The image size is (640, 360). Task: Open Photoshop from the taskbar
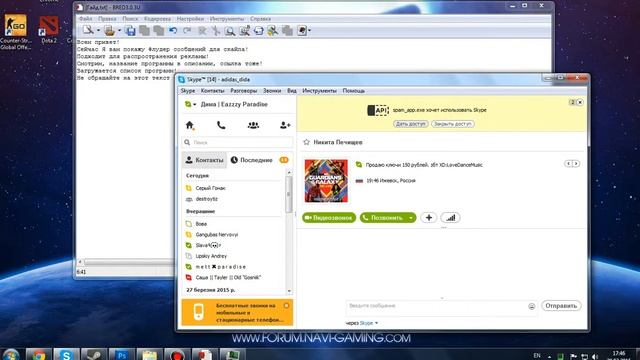coord(122,355)
